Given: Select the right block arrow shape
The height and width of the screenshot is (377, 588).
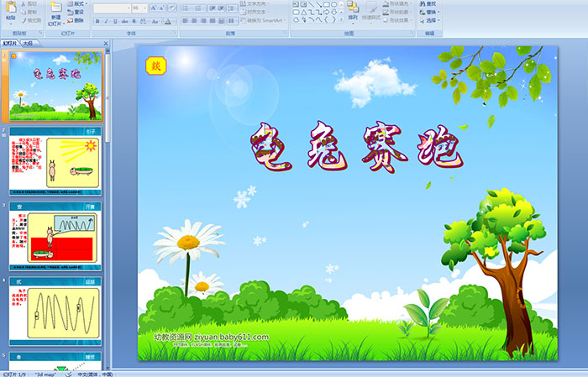Looking at the screenshot, I should pos(326,13).
